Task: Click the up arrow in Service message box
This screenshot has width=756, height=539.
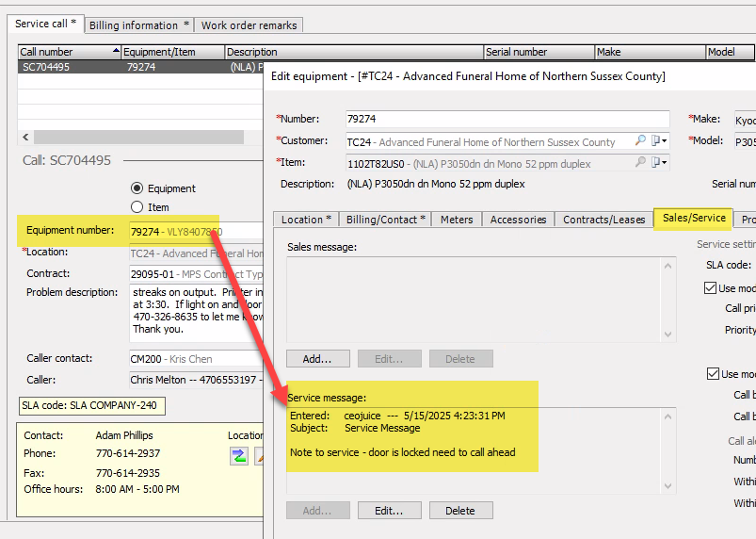Action: click(668, 416)
